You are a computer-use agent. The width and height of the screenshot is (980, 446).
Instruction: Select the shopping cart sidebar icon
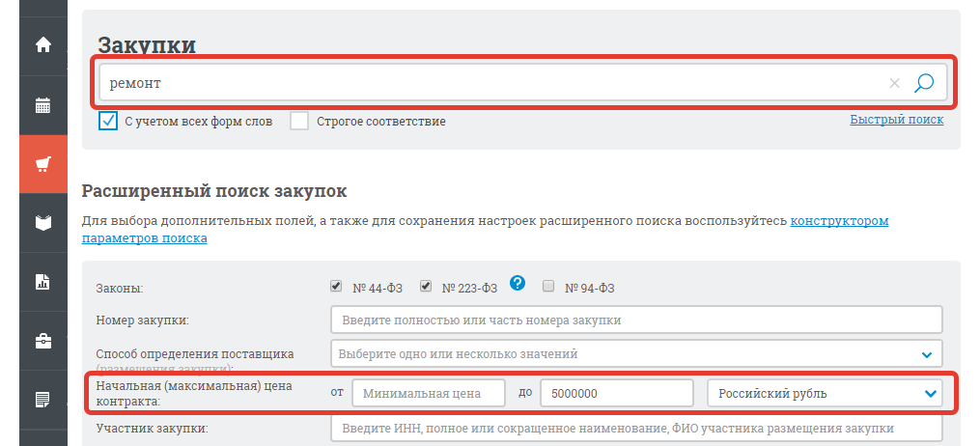click(42, 165)
